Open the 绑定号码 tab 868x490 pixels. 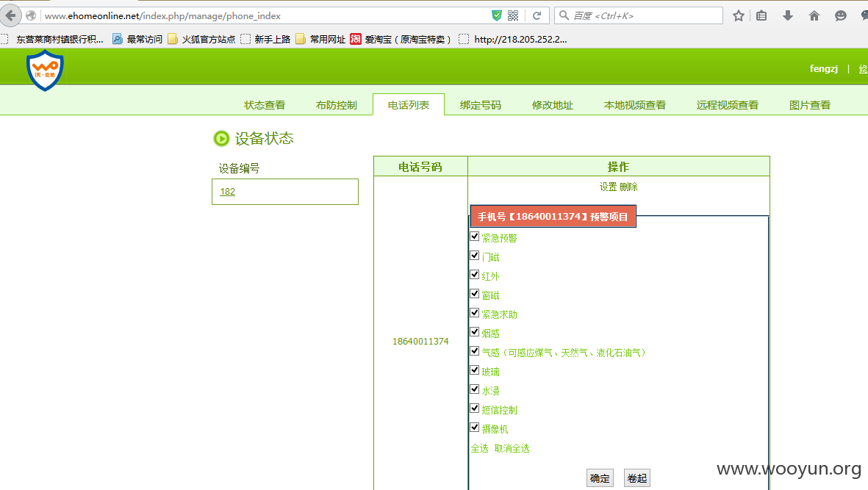click(481, 105)
